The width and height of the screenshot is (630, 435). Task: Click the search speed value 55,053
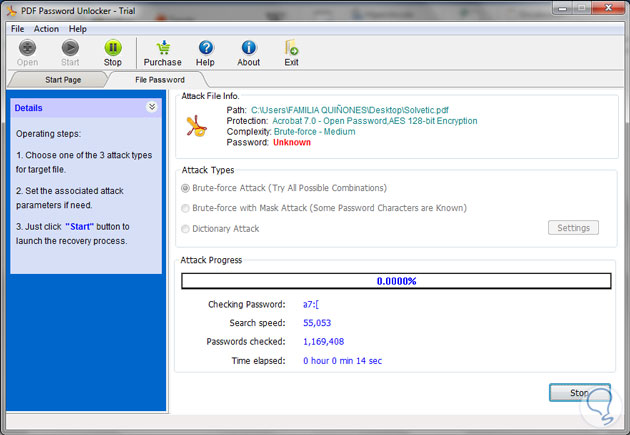pyautogui.click(x=317, y=323)
